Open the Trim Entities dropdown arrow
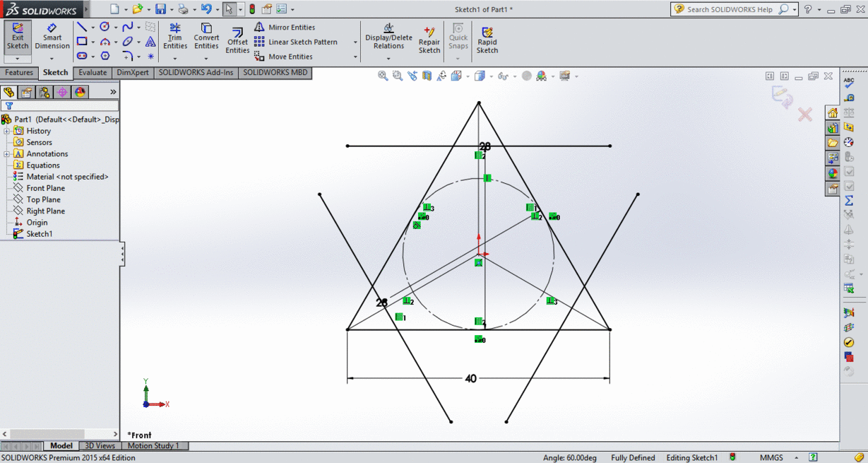Viewport: 868px width, 463px height. pyautogui.click(x=175, y=58)
